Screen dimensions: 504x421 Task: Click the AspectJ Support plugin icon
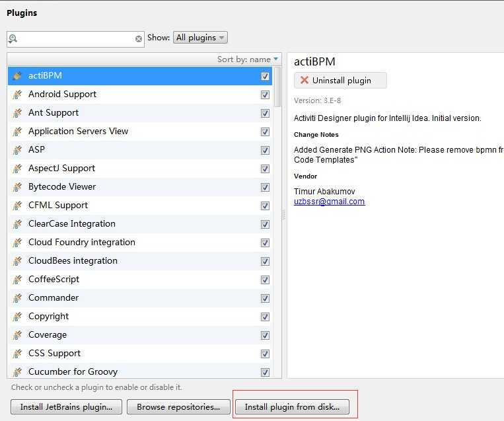[17, 169]
